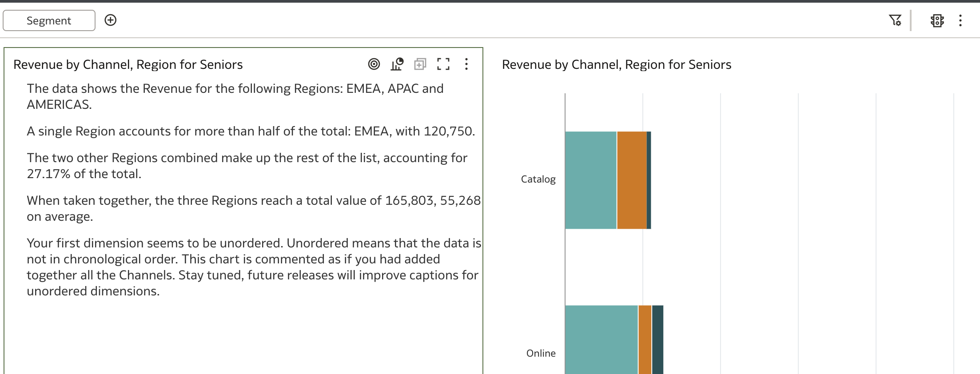Click the duplicate visualization icon
The image size is (980, 374).
coord(420,64)
